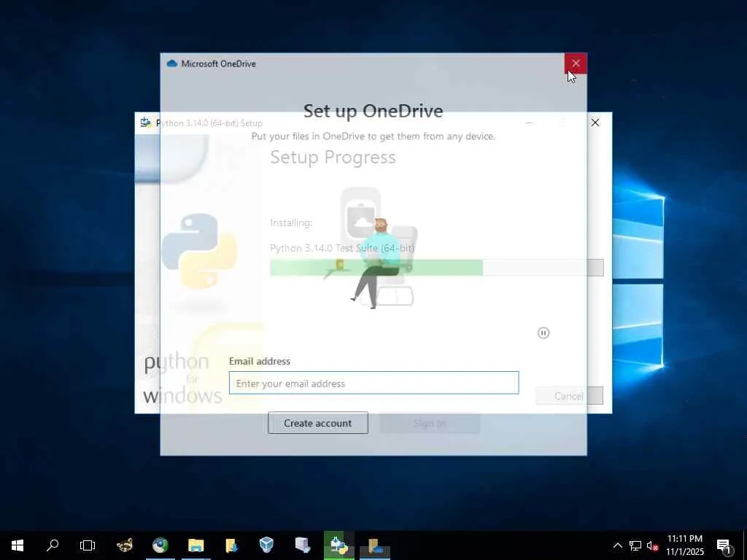Cancel the Python setup installation

pyautogui.click(x=569, y=396)
